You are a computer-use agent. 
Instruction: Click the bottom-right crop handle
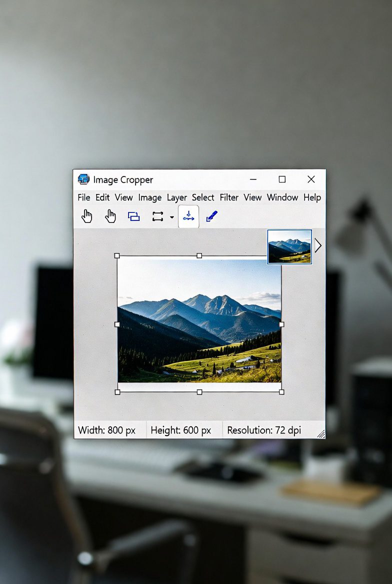tap(281, 392)
